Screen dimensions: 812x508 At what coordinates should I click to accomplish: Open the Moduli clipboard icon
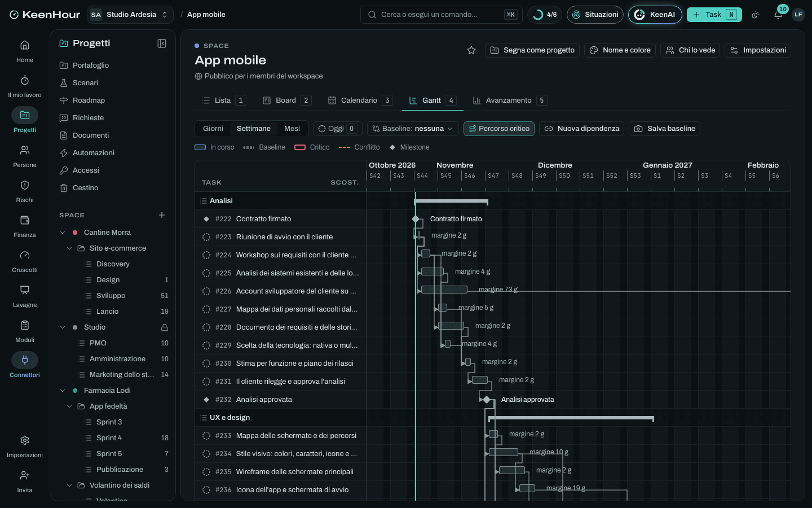(x=25, y=325)
